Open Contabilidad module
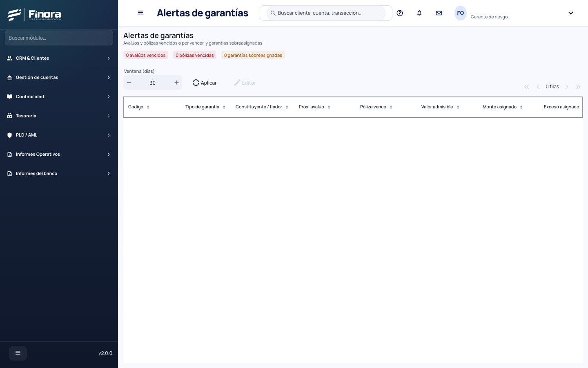 click(59, 96)
